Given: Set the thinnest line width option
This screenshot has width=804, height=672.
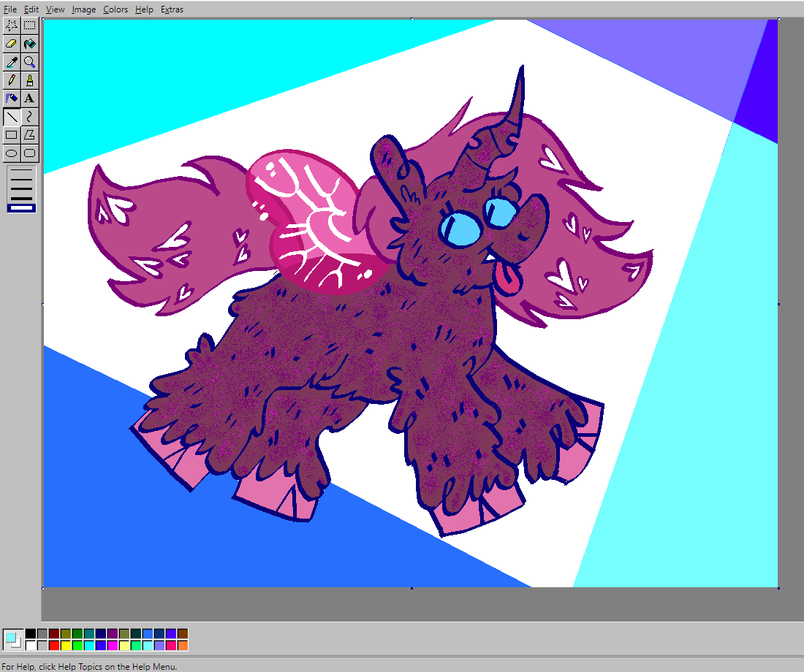Looking at the screenshot, I should tap(21, 169).
